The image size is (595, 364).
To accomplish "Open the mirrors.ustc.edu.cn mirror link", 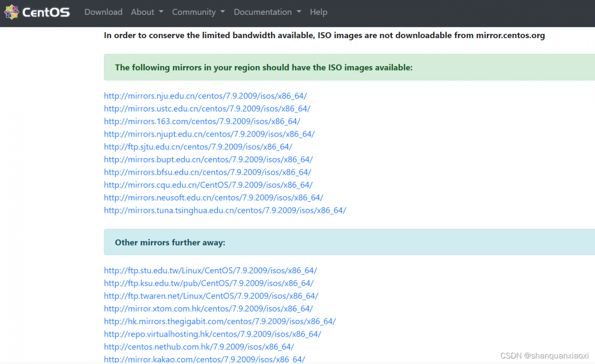I will click(x=207, y=109).
